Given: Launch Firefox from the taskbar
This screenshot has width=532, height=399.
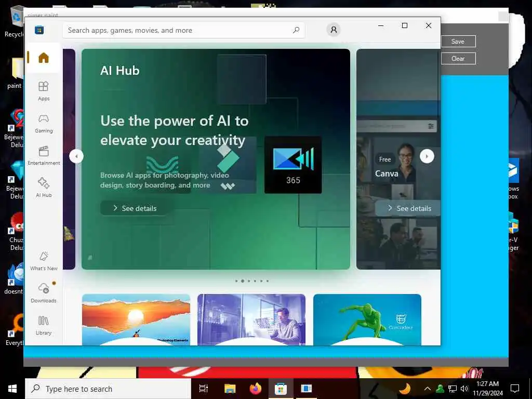Looking at the screenshot, I should point(256,389).
